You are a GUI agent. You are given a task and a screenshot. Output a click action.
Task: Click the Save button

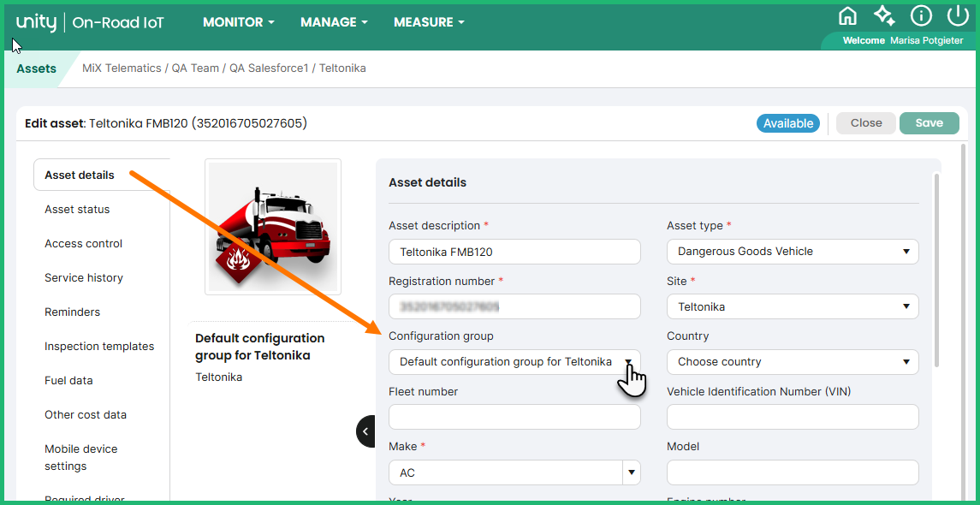[x=929, y=123]
